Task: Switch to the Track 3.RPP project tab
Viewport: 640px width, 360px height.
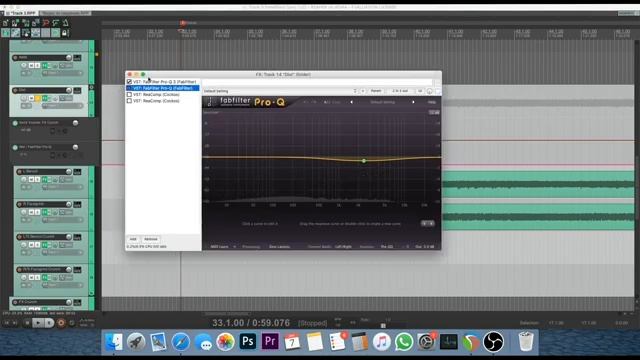Action: [21, 13]
